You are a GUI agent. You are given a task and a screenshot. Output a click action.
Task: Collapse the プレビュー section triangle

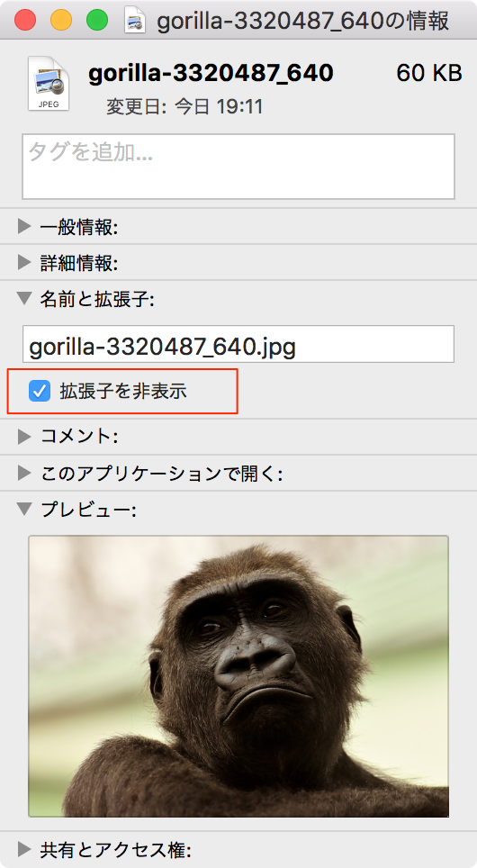(x=23, y=508)
